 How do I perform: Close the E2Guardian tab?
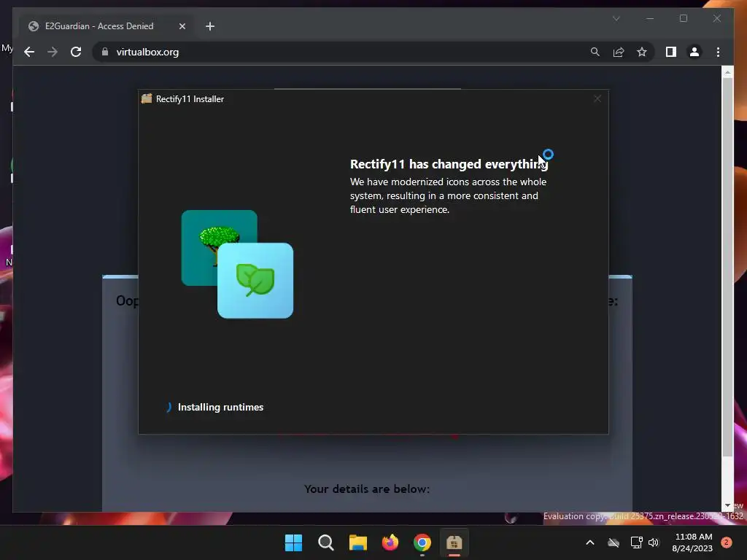point(182,26)
